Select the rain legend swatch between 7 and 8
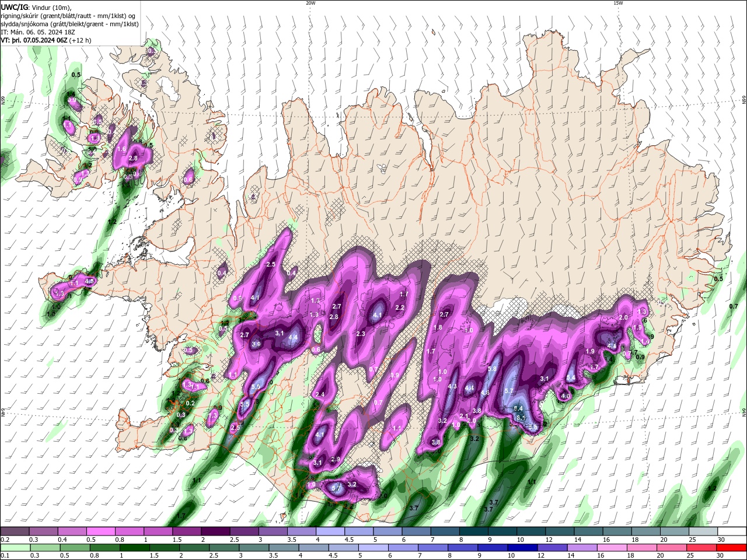This screenshot has height=560, width=747. point(434,547)
